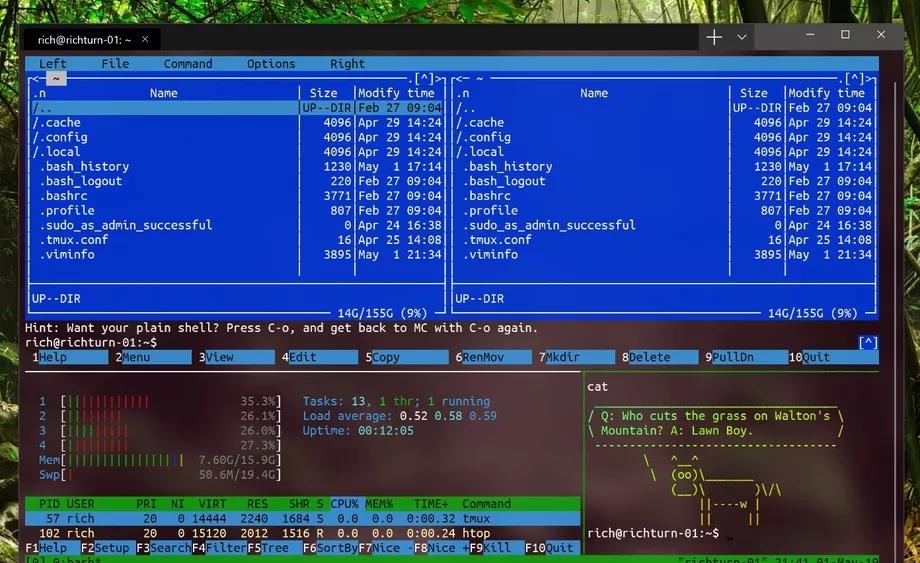Screen dimensions: 920x563
Task: Open the terminal profile dropdown chevron
Action: point(742,38)
